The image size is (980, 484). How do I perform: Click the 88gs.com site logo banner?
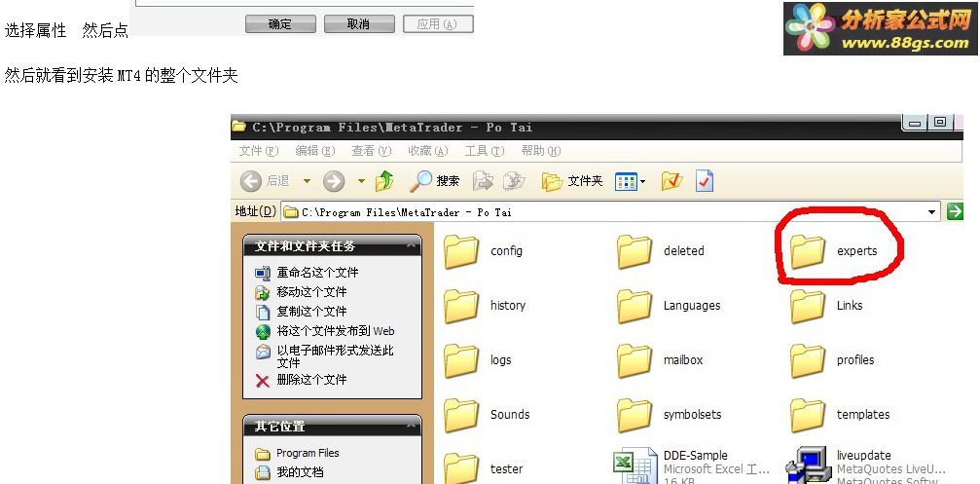click(880, 29)
